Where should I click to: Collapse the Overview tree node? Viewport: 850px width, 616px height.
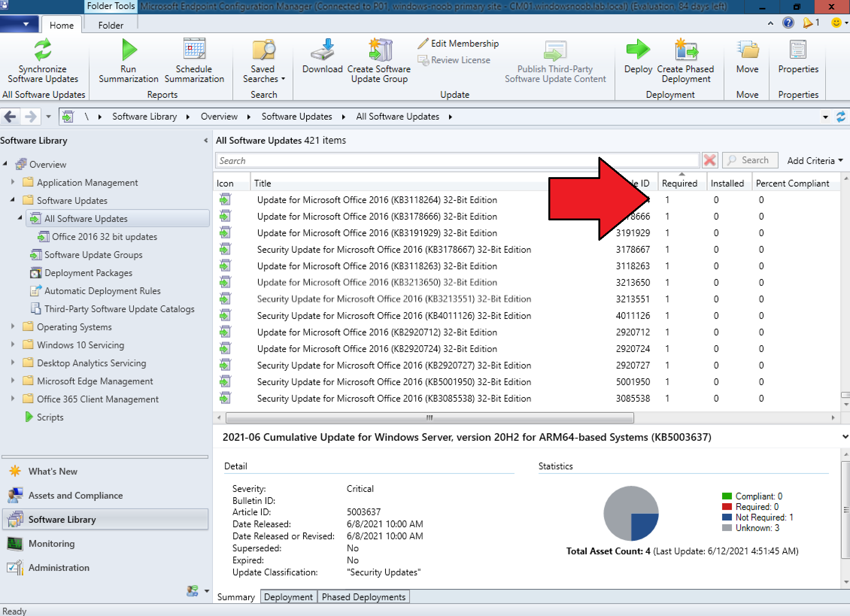(x=5, y=164)
